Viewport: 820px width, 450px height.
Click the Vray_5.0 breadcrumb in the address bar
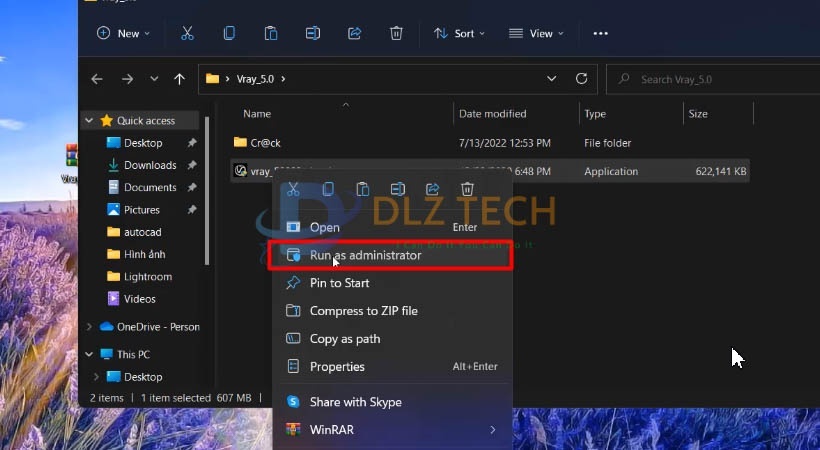pos(255,79)
